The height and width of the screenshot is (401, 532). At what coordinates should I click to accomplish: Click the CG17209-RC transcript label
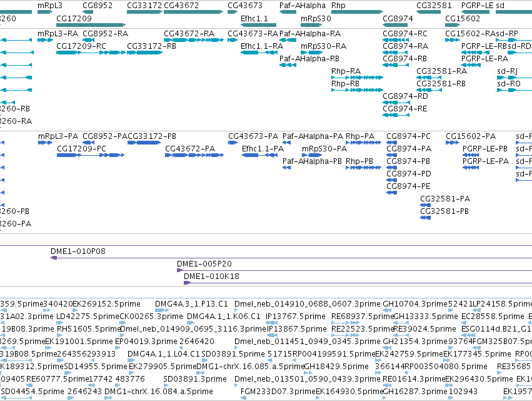click(81, 46)
